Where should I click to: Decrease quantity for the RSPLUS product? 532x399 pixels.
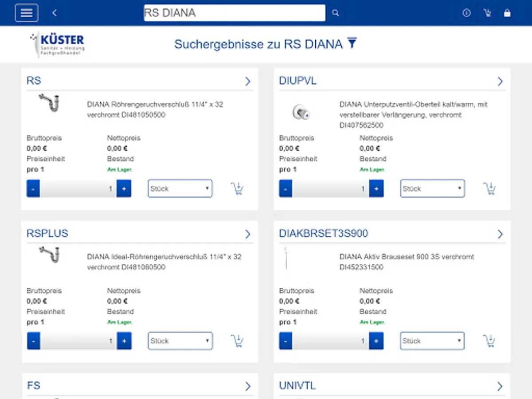[34, 341]
